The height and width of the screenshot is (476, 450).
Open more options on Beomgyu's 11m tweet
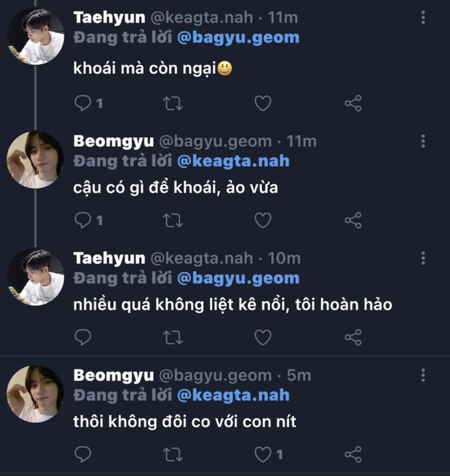pyautogui.click(x=423, y=141)
